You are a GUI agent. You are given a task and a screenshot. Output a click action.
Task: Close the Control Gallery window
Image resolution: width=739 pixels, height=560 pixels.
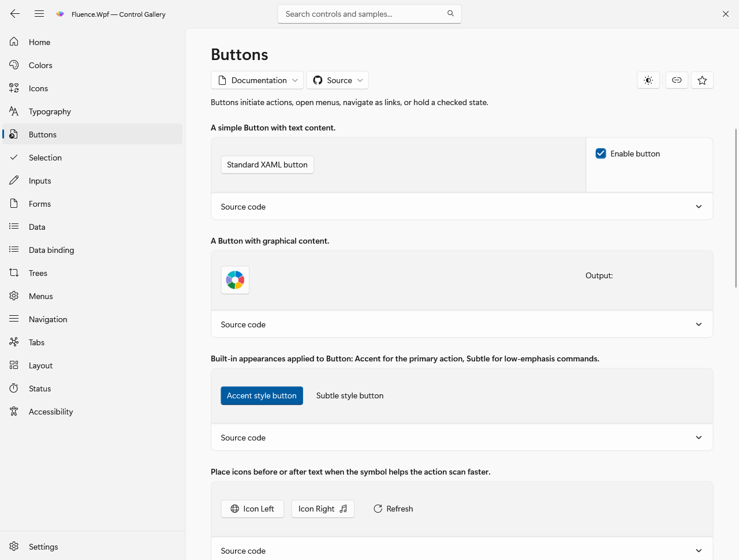[726, 14]
